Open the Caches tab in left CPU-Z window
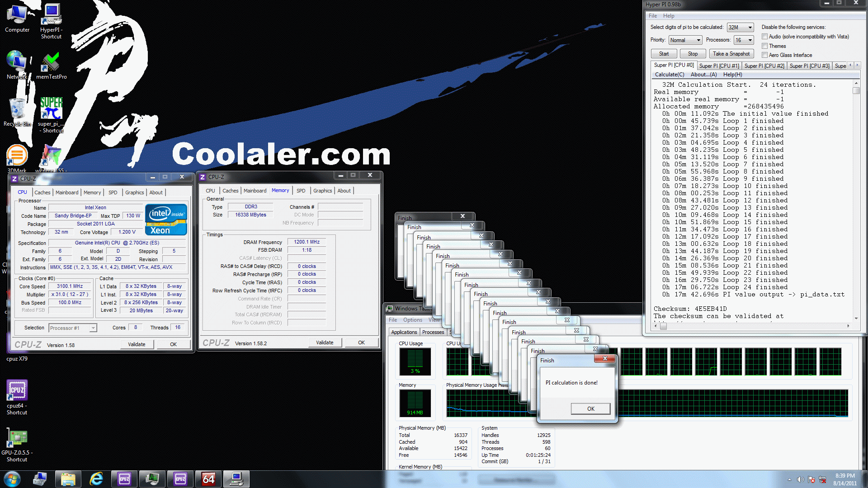 (x=42, y=192)
